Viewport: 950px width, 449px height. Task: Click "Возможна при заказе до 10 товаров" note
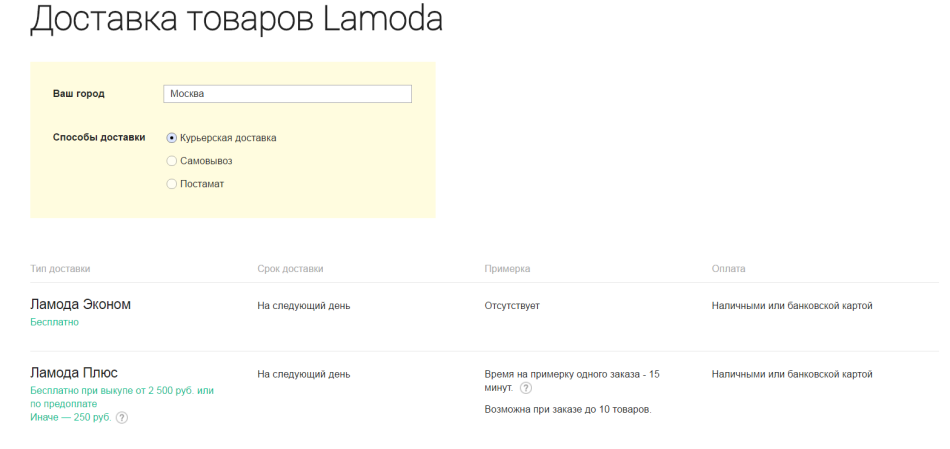[568, 410]
